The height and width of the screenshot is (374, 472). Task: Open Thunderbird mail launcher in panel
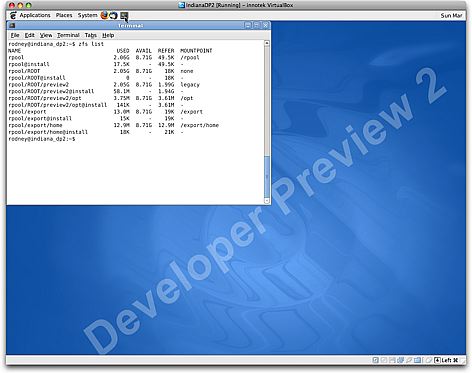click(114, 15)
